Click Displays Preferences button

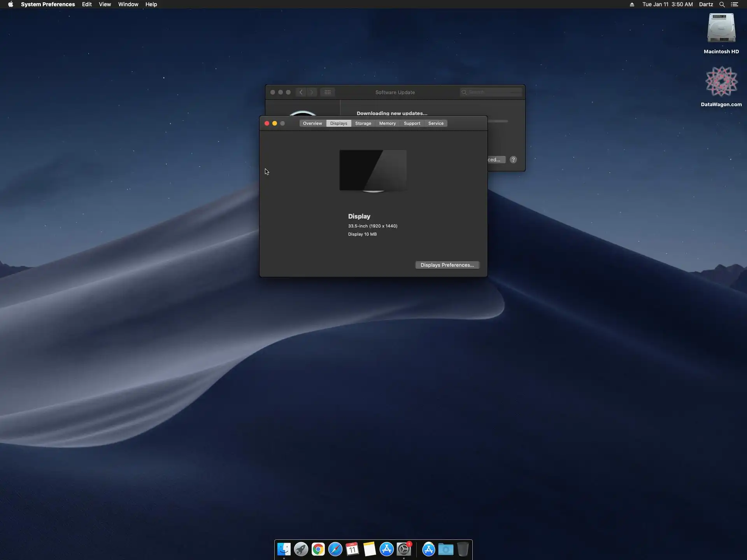pyautogui.click(x=447, y=265)
